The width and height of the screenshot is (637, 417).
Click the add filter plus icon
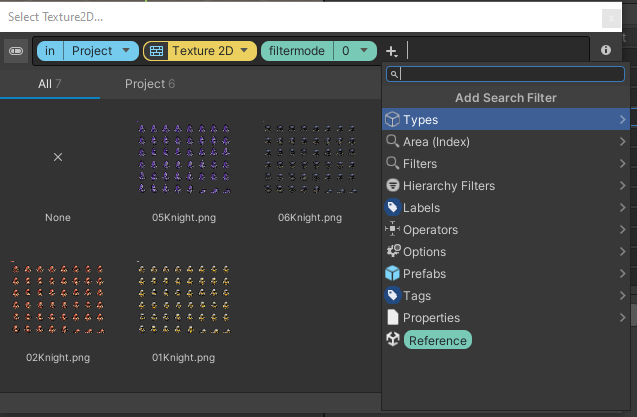[392, 50]
